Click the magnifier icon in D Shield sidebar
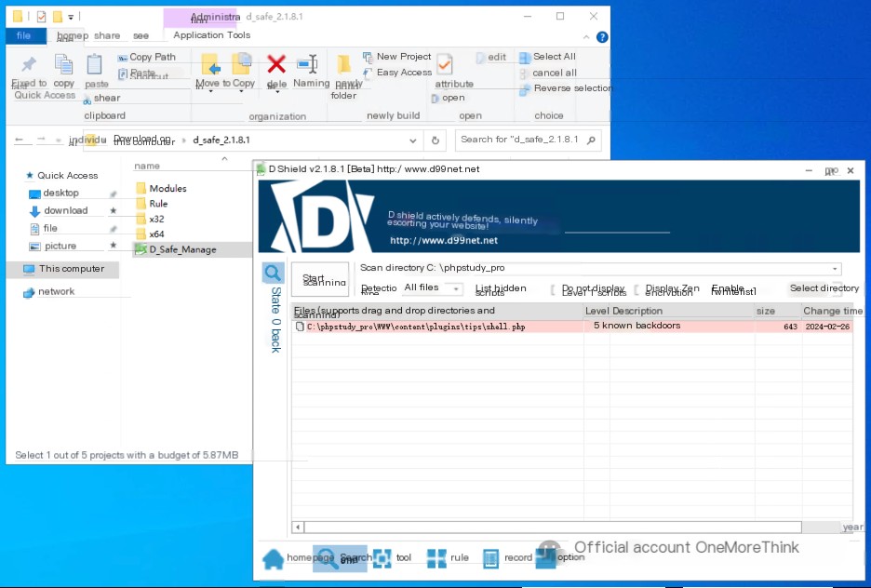This screenshot has height=588, width=871. 272,273
